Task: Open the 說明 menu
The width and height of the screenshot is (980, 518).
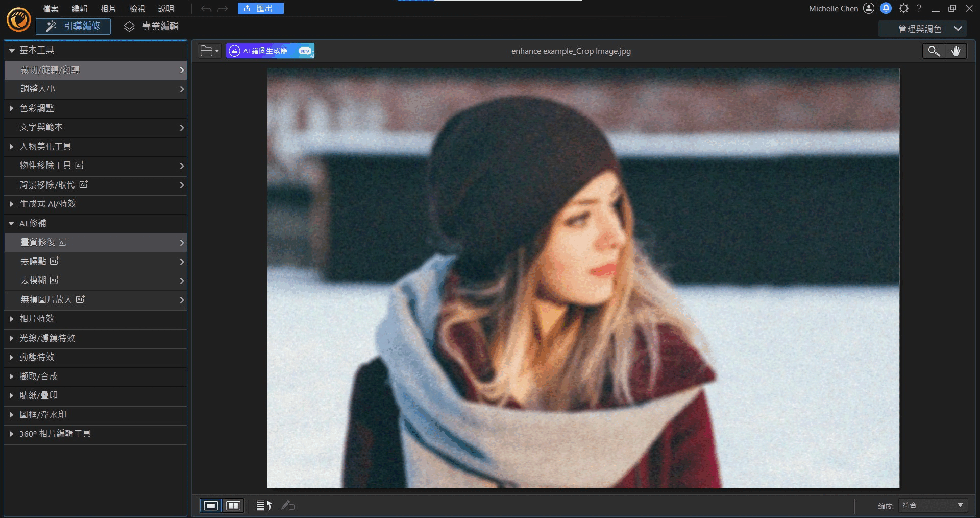Action: tap(166, 9)
